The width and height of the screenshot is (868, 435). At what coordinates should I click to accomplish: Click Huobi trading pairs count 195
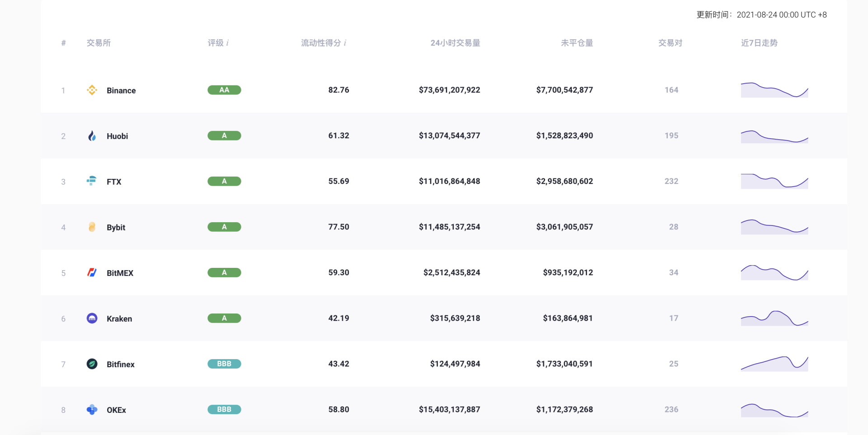click(671, 136)
